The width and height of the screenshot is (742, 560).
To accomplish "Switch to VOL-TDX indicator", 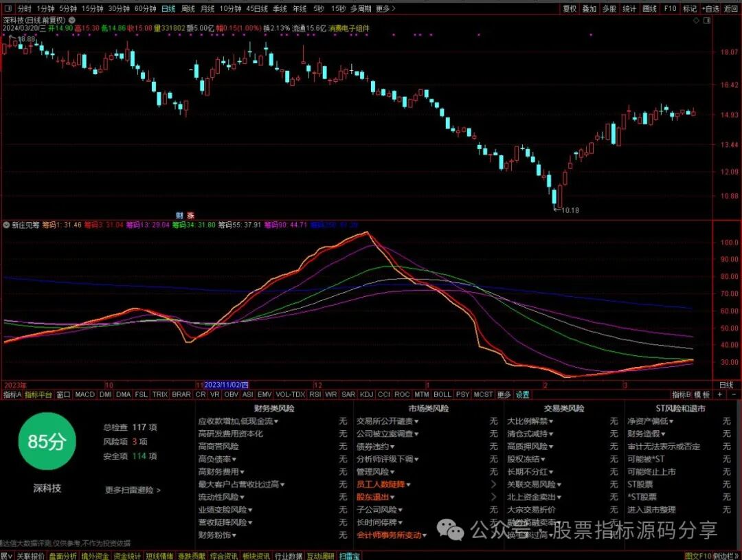I will coord(290,394).
